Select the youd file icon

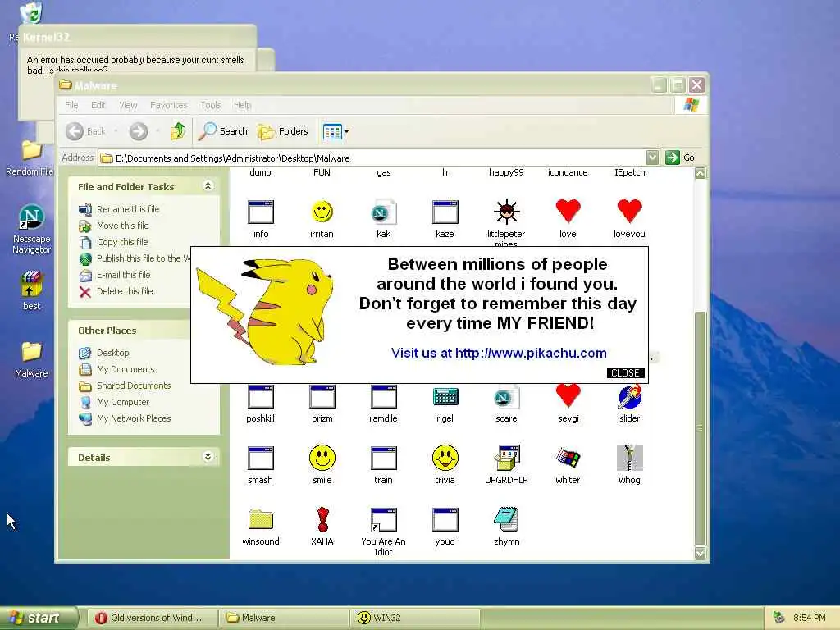(445, 519)
